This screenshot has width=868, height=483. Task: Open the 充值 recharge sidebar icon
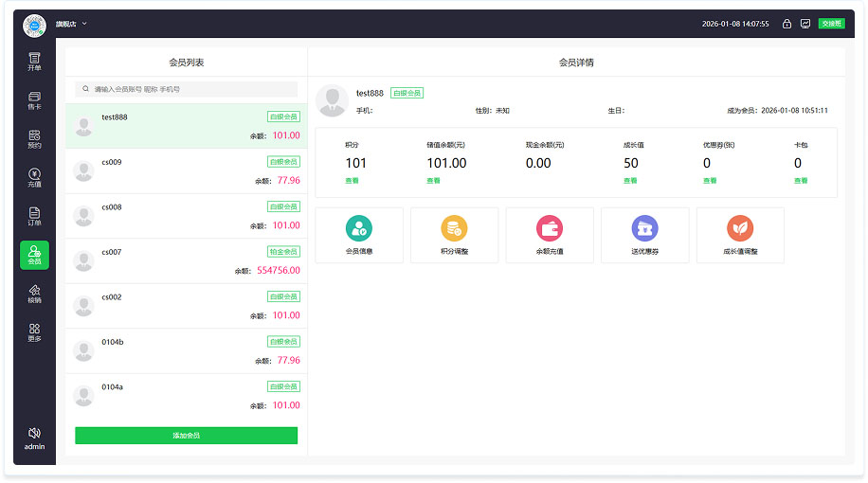point(34,178)
